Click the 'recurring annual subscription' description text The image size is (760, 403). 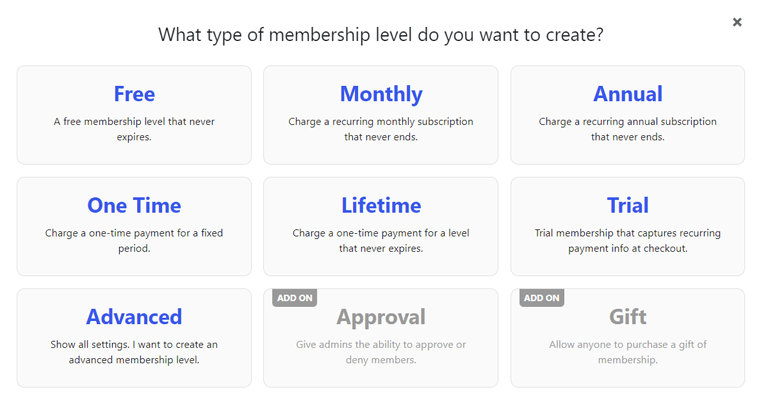click(627, 129)
